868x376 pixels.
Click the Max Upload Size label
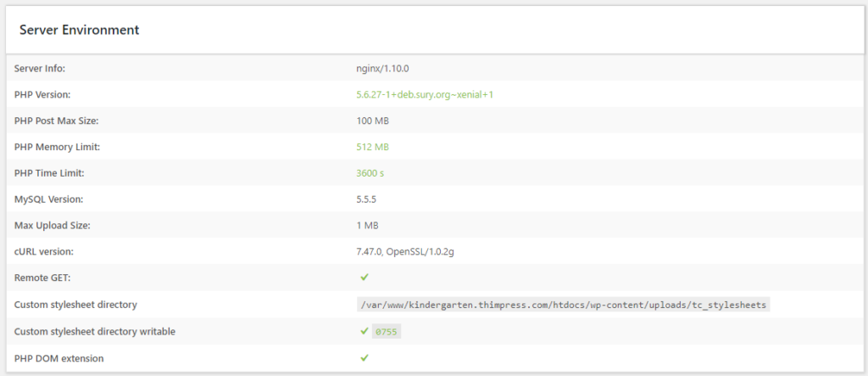(x=52, y=226)
